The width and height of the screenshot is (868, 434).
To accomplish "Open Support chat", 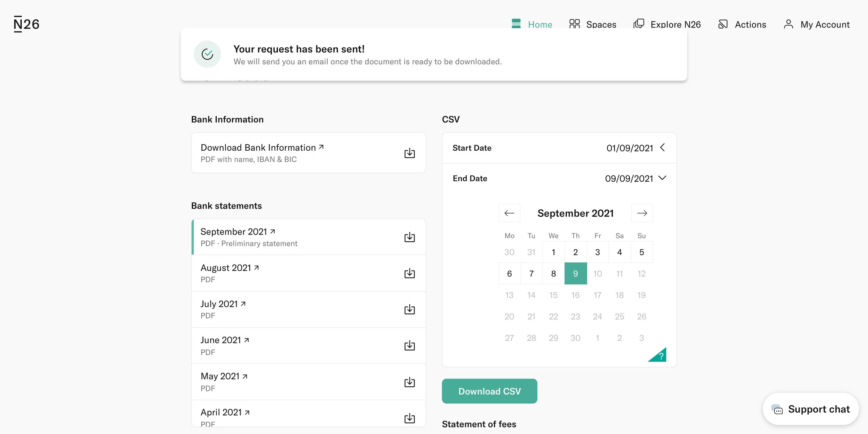I will click(x=810, y=409).
